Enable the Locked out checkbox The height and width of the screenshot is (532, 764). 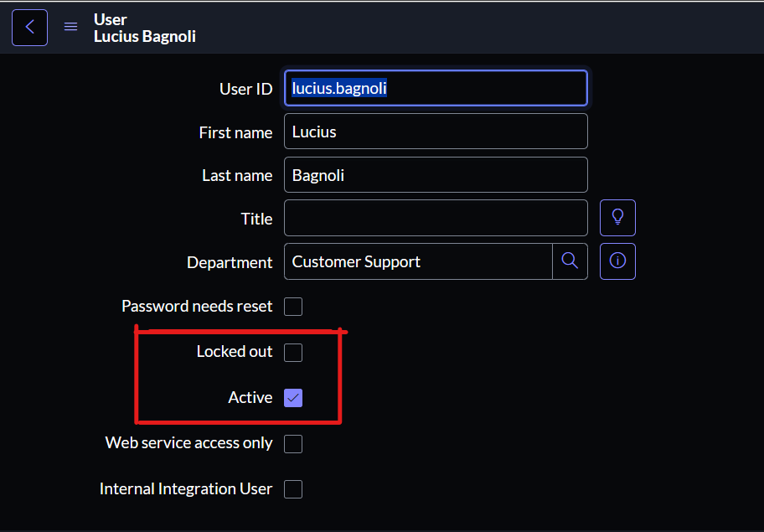293,352
